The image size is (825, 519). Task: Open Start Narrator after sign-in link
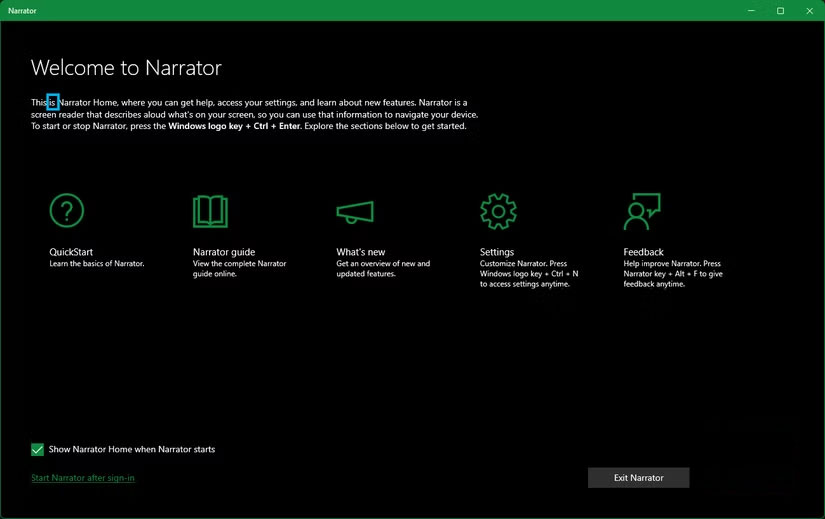pyautogui.click(x=83, y=478)
